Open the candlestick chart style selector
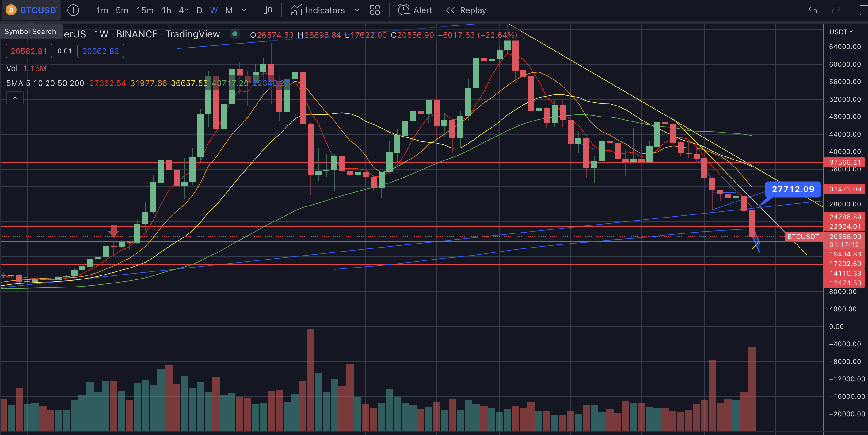This screenshot has width=868, height=435. [x=267, y=10]
